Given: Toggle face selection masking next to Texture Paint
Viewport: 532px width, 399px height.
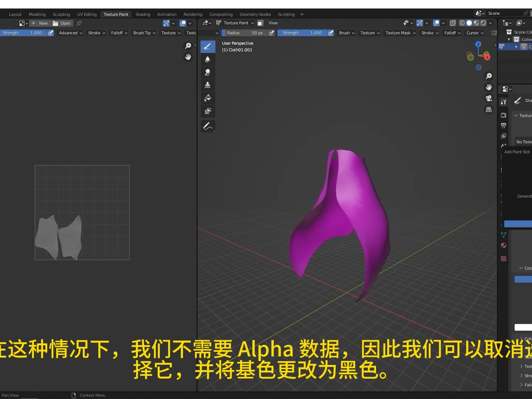Looking at the screenshot, I should [260, 23].
